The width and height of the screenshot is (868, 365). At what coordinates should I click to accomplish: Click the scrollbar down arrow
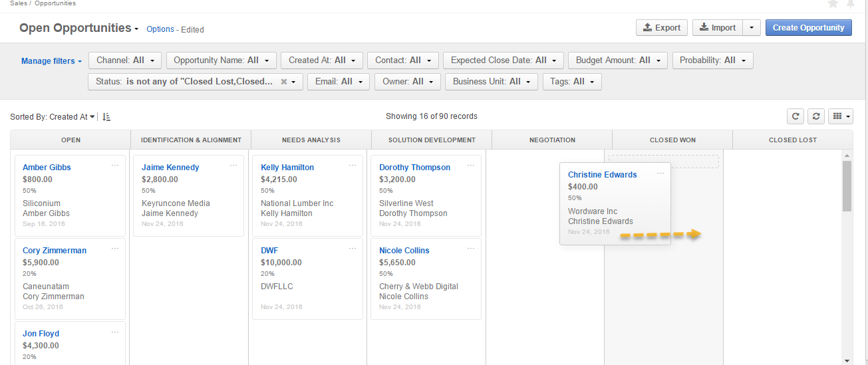(847, 360)
